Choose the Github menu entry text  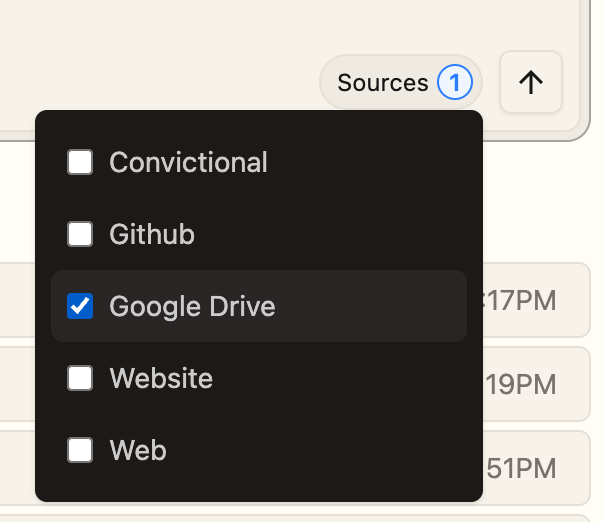pyautogui.click(x=152, y=234)
